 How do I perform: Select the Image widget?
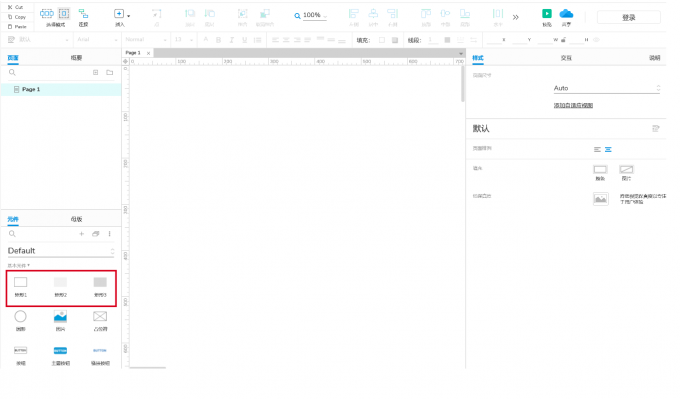point(60,320)
